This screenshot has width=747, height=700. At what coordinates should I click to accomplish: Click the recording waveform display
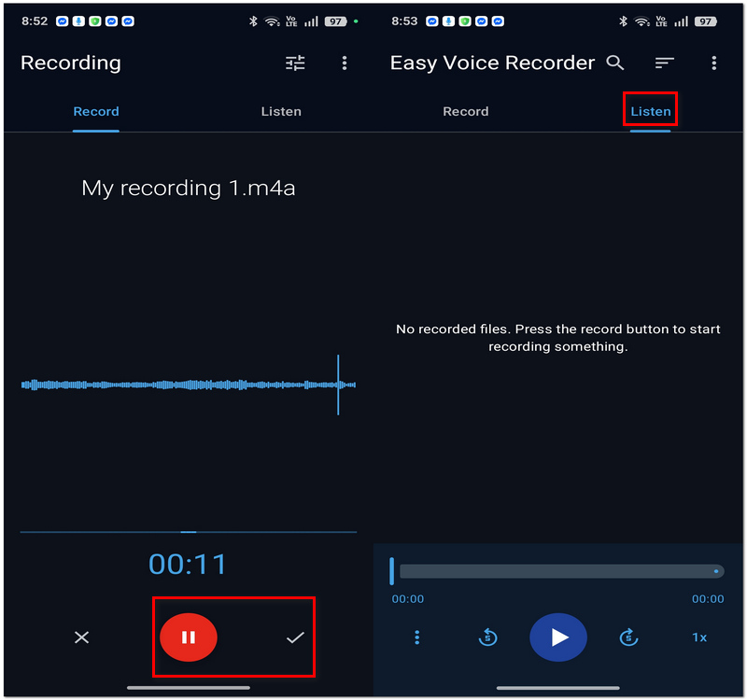[x=189, y=385]
